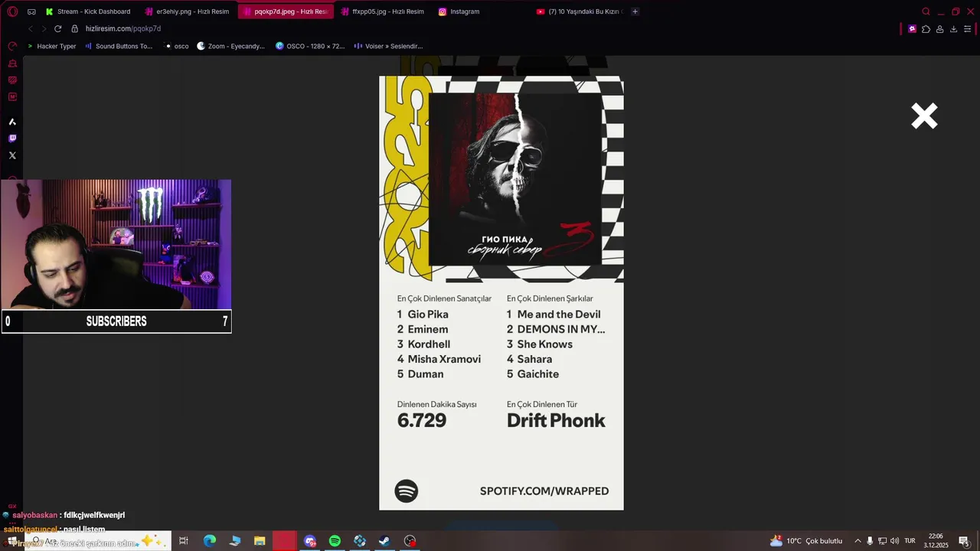Click the artist name Duman

[426, 374]
